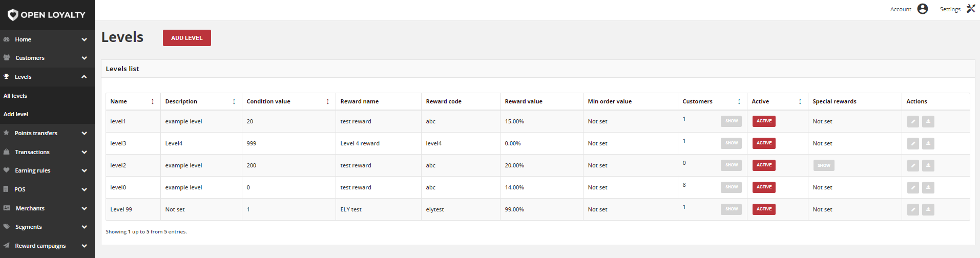Collapse the Levels sidebar section chevron
The height and width of the screenshot is (258, 980).
[84, 77]
